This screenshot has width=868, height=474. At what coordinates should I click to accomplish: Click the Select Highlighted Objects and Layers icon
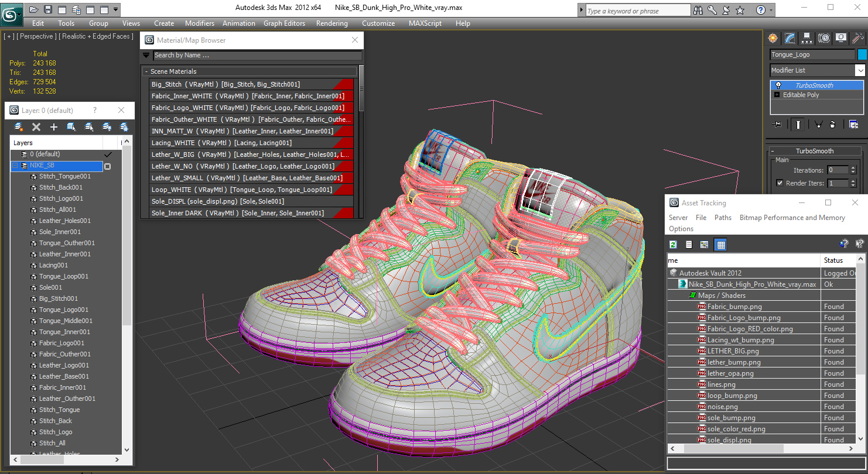(71, 126)
